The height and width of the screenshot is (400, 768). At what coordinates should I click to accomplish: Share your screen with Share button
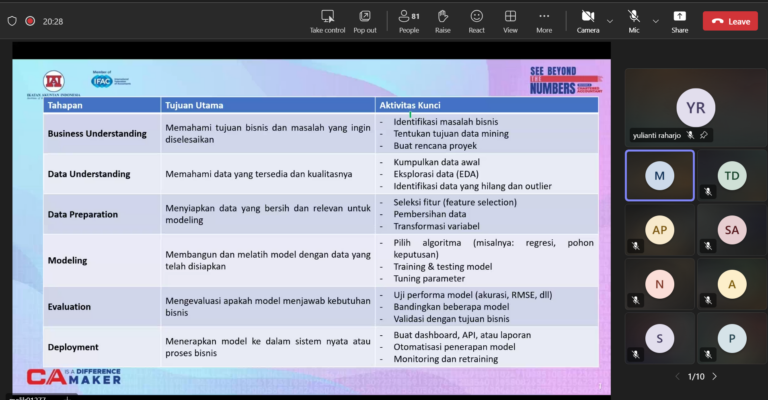pos(679,20)
